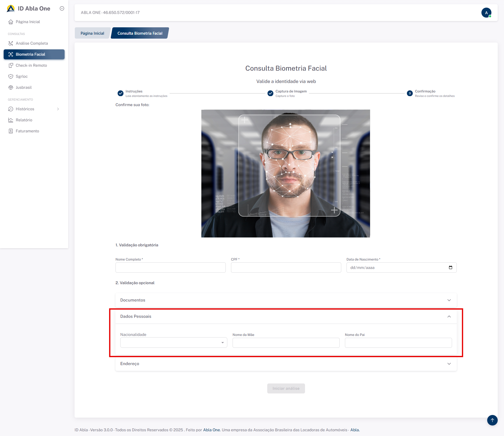Image resolution: width=504 pixels, height=436 pixels.
Task: Click the scroll-to-top arrow button
Action: [x=492, y=420]
